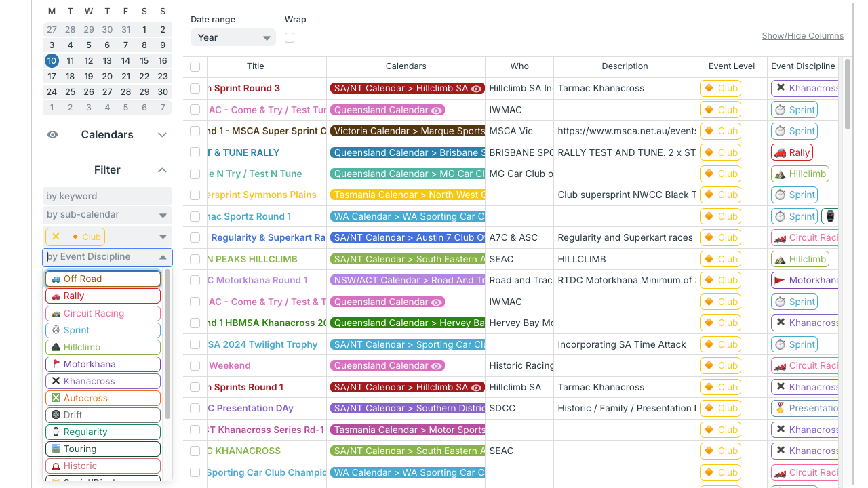Tick the select-all checkbox in table header
Image resolution: width=868 pixels, height=488 pixels.
tap(195, 66)
